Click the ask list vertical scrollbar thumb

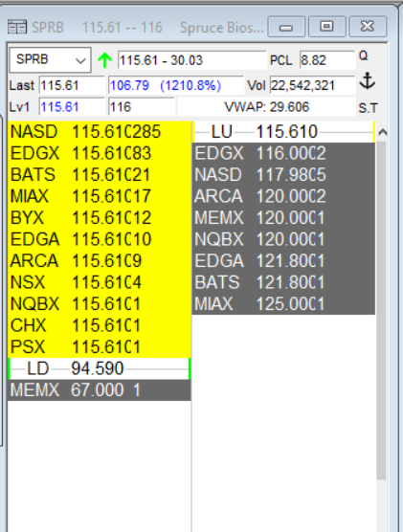[381, 310]
